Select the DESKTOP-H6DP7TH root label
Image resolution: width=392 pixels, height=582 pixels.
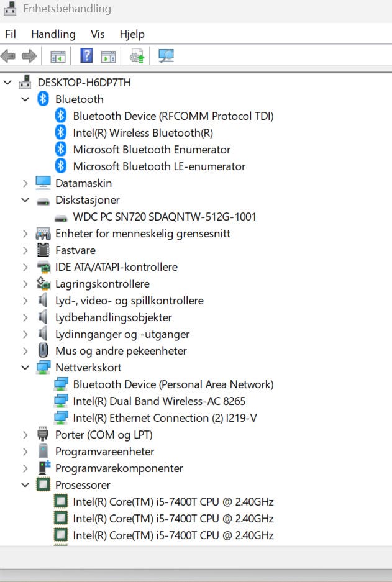click(84, 82)
